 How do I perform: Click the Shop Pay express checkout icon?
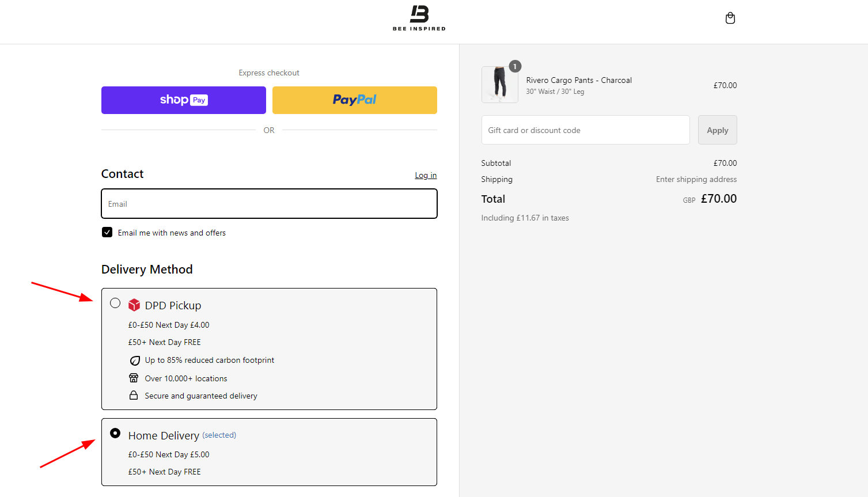coord(183,100)
